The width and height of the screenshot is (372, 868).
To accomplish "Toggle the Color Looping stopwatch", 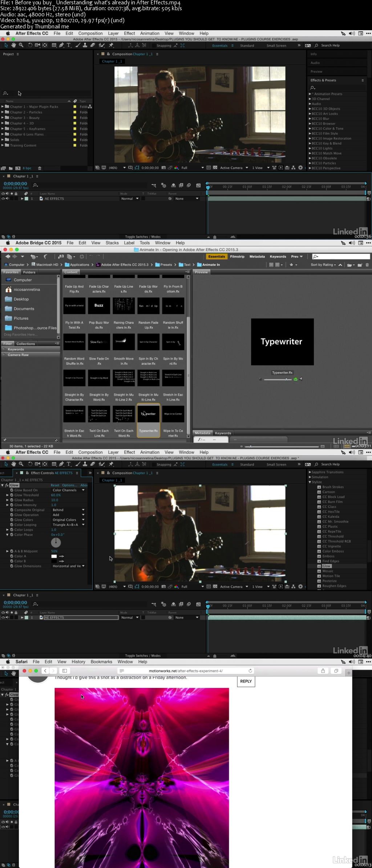I will (12, 525).
